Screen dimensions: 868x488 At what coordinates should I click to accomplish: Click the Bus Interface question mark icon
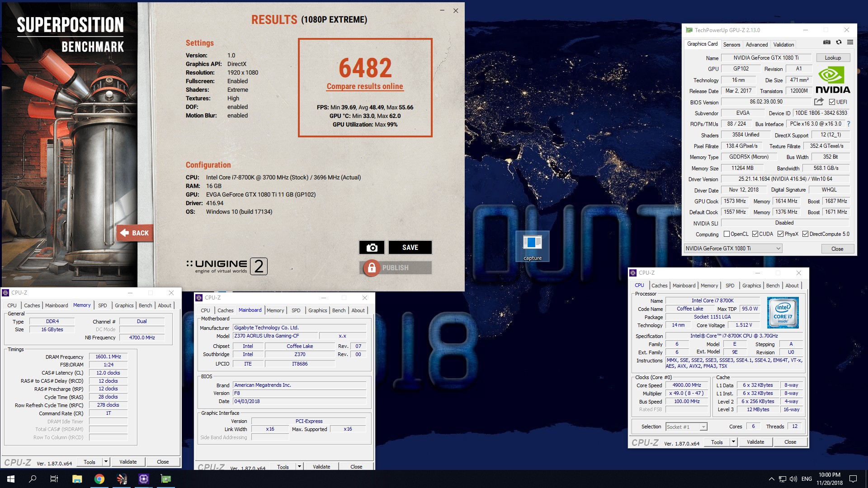[x=848, y=124]
